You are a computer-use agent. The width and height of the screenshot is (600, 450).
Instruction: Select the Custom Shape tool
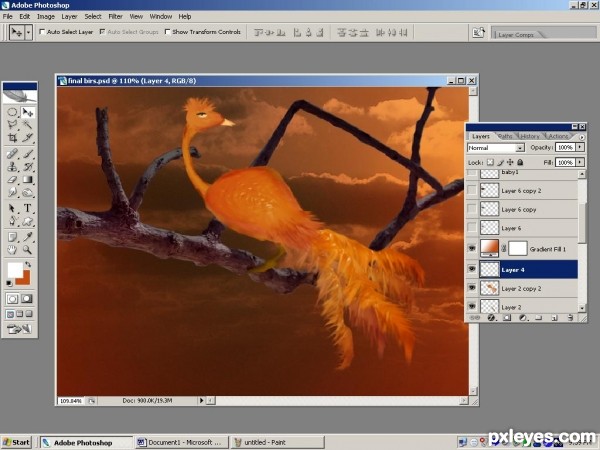[x=28, y=221]
